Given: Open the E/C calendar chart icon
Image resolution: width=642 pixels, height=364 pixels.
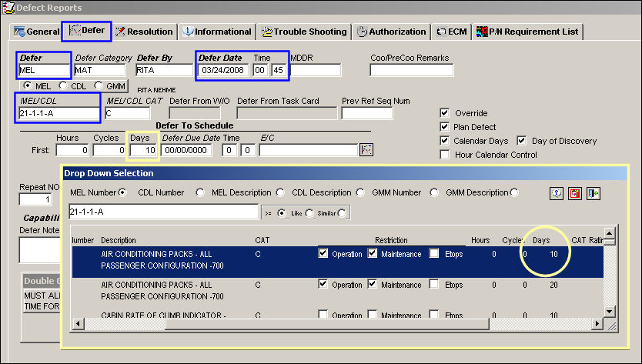Looking at the screenshot, I should pyautogui.click(x=366, y=150).
